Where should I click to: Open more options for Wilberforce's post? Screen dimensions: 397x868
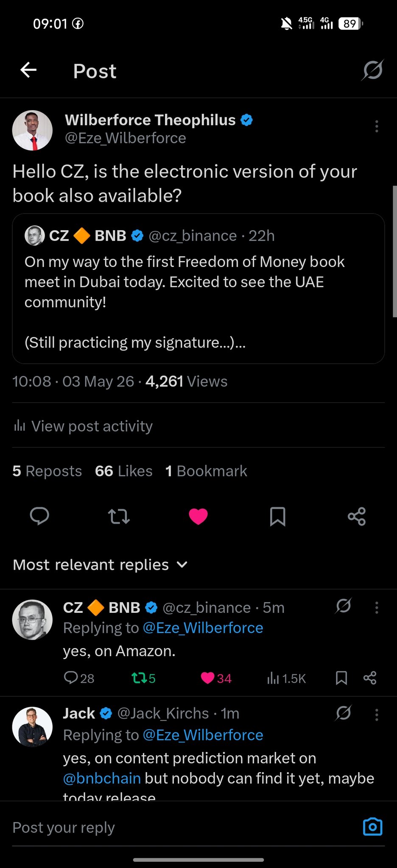[x=376, y=126]
